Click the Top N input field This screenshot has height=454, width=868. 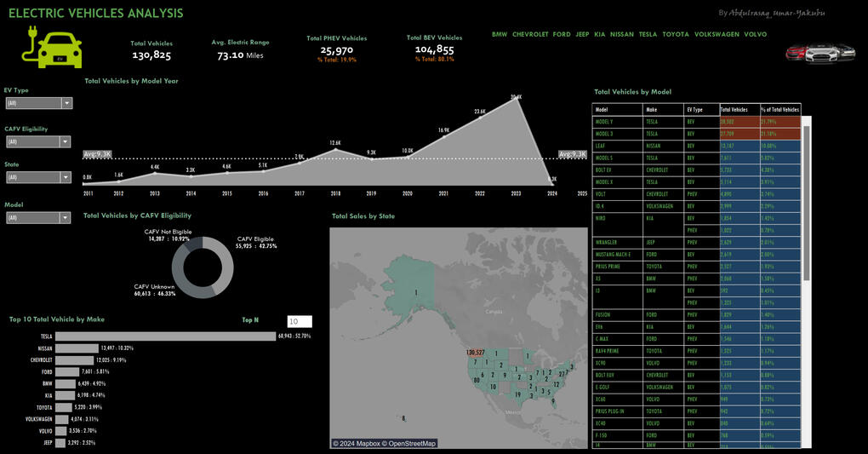(x=299, y=322)
